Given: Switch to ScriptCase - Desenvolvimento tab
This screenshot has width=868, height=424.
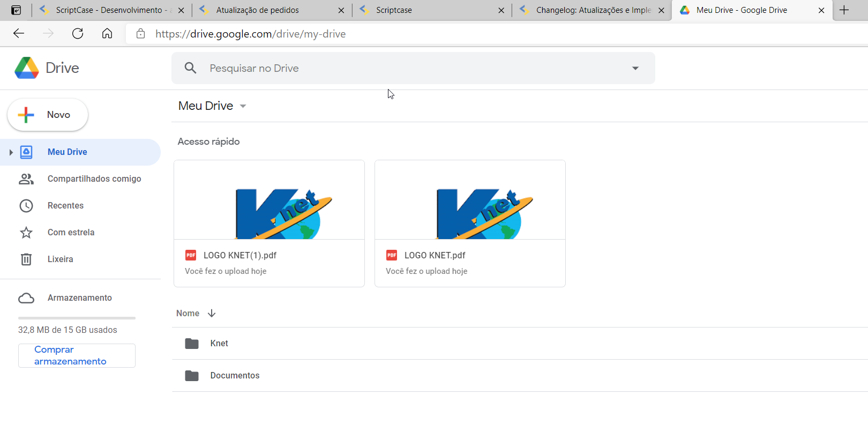Looking at the screenshot, I should 113,10.
